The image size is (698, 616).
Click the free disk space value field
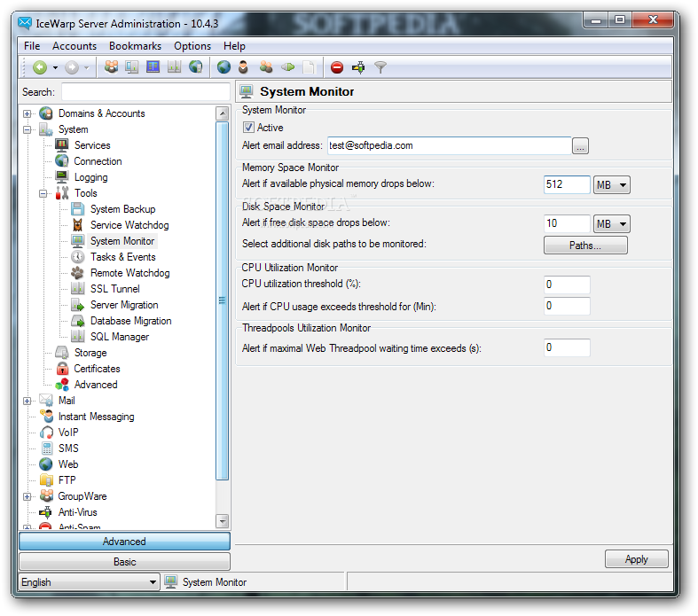point(567,223)
